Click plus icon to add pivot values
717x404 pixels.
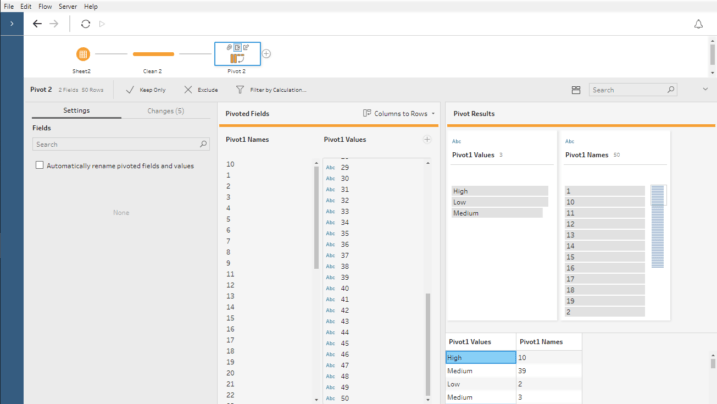427,140
